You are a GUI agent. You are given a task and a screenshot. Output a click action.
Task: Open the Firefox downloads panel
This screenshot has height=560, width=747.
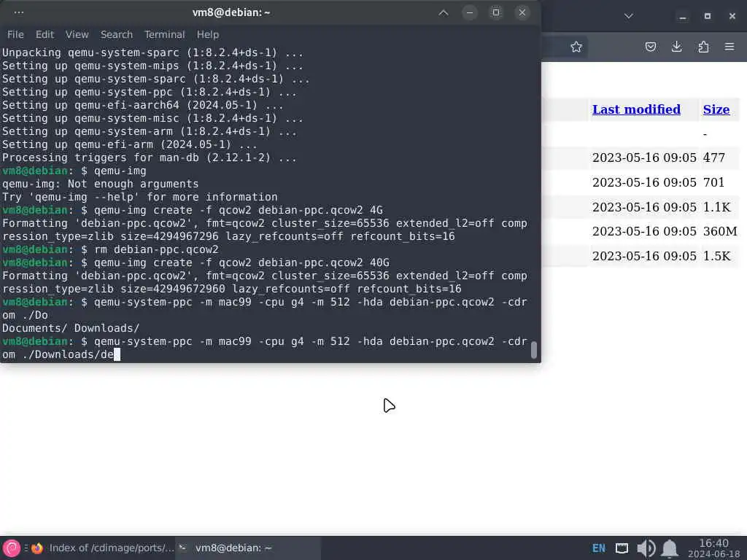(x=676, y=47)
